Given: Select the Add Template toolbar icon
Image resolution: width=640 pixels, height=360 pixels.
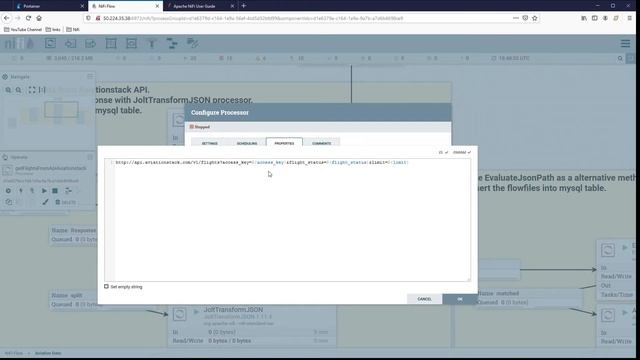Looking at the screenshot, I should pyautogui.click(x=172, y=43).
